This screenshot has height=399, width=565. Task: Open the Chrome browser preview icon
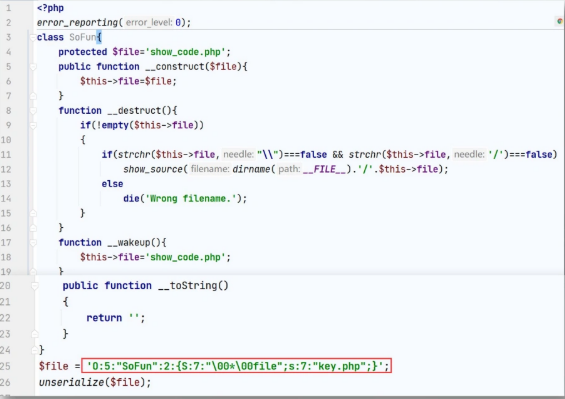click(x=560, y=22)
